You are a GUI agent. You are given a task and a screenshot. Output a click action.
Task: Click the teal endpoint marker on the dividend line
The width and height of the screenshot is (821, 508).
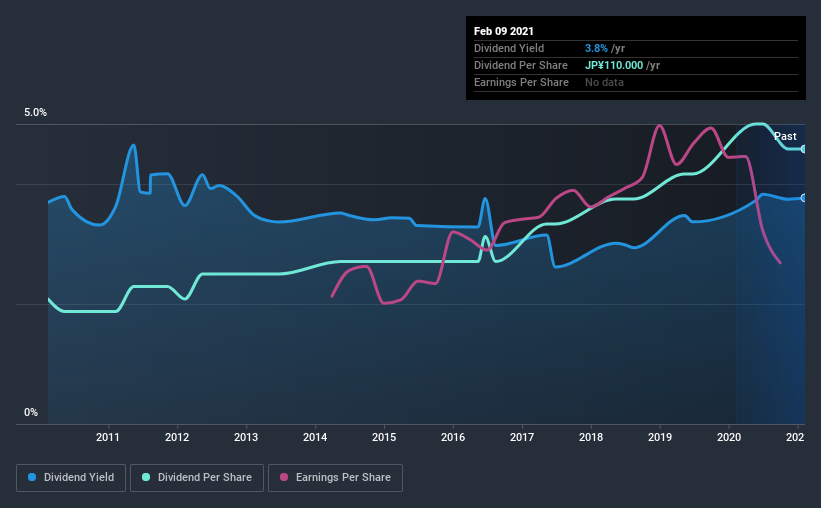click(804, 149)
